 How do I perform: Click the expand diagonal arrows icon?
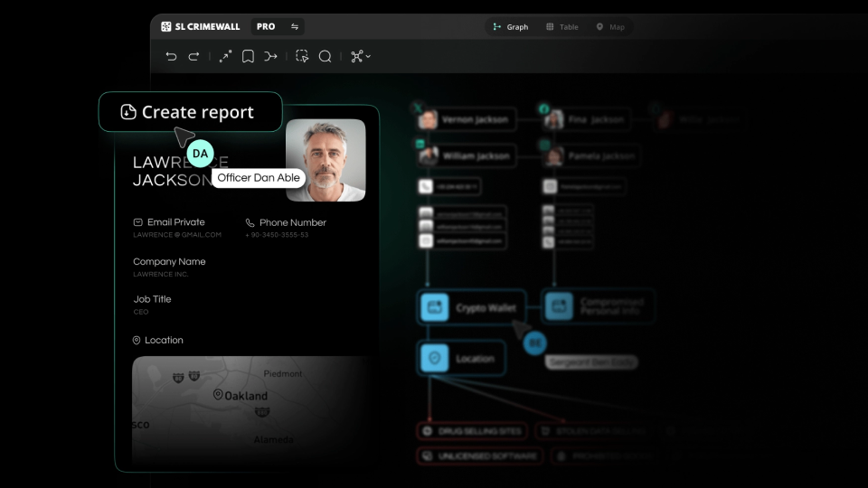tap(225, 56)
